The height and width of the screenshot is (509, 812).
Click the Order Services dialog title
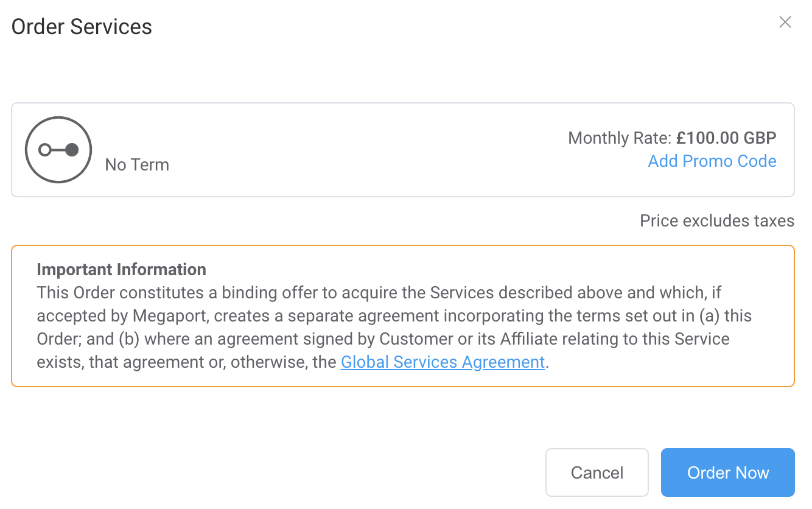tap(82, 27)
